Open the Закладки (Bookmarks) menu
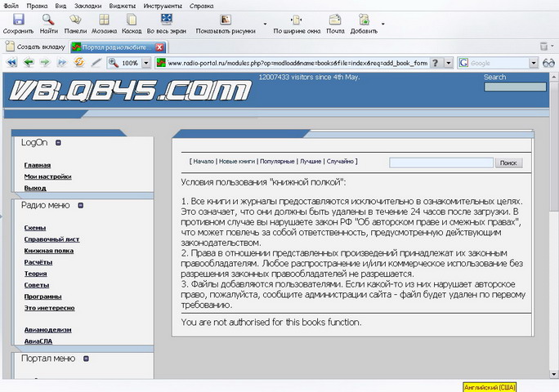 (x=87, y=5)
